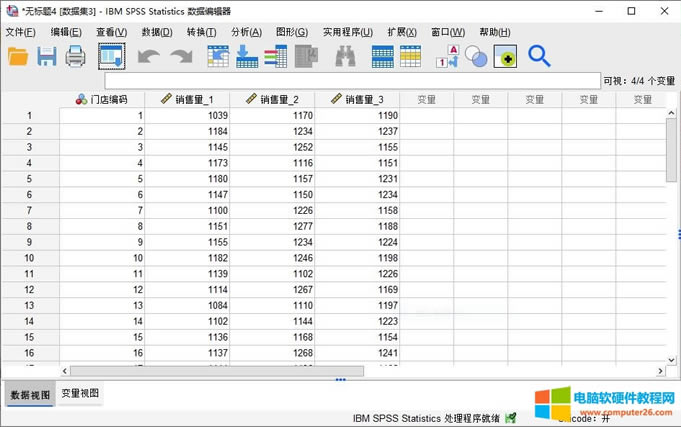This screenshot has height=427, width=681.
Task: Click the Search magnifying glass icon
Action: 539,57
